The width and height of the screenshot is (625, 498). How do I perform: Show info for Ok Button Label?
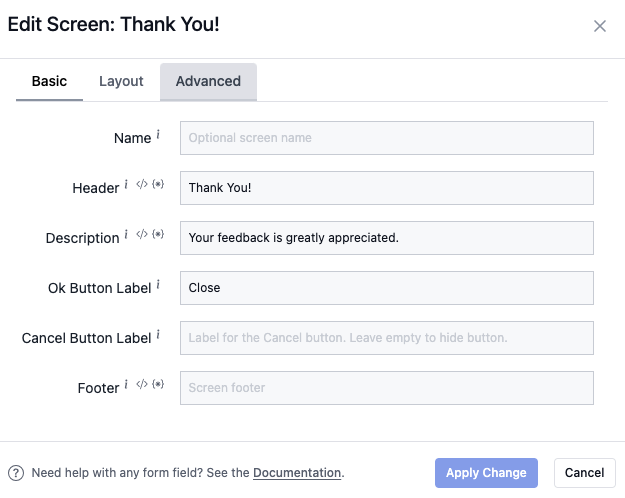[158, 286]
